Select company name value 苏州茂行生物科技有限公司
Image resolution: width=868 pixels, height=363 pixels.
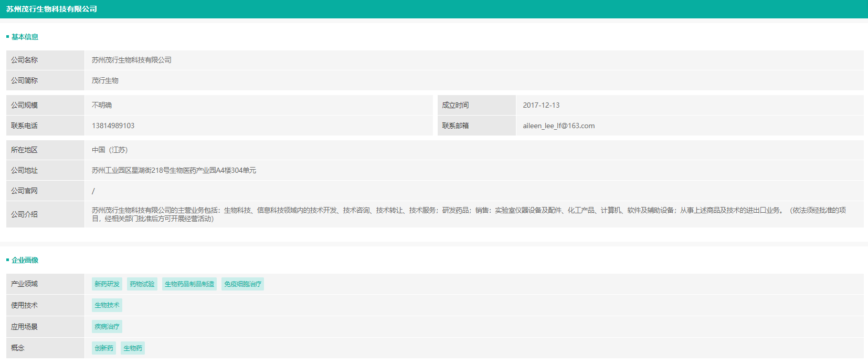pyautogui.click(x=132, y=60)
